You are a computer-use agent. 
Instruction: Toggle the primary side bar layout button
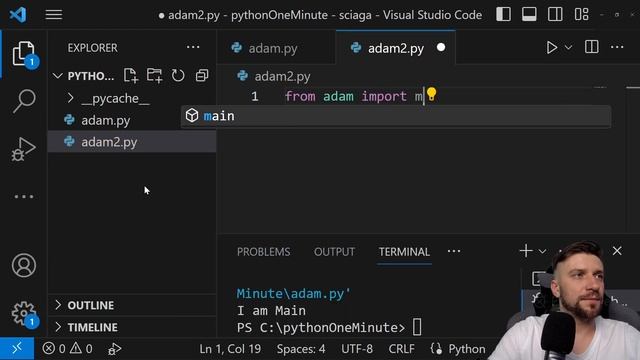(x=503, y=15)
